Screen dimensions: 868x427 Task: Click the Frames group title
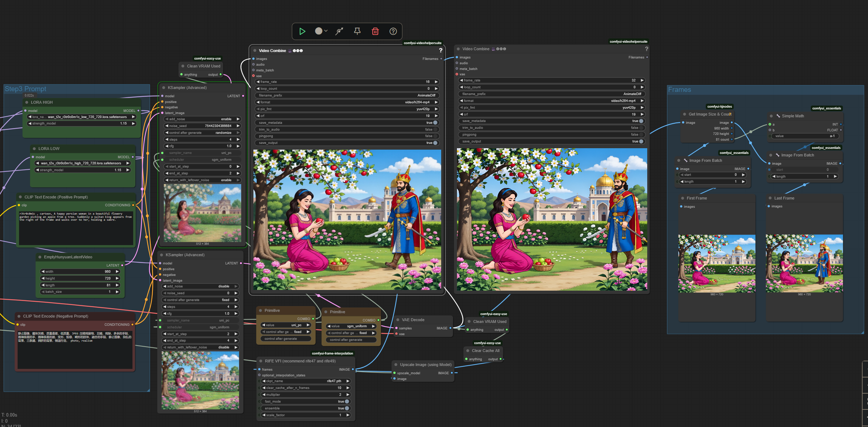coord(679,90)
